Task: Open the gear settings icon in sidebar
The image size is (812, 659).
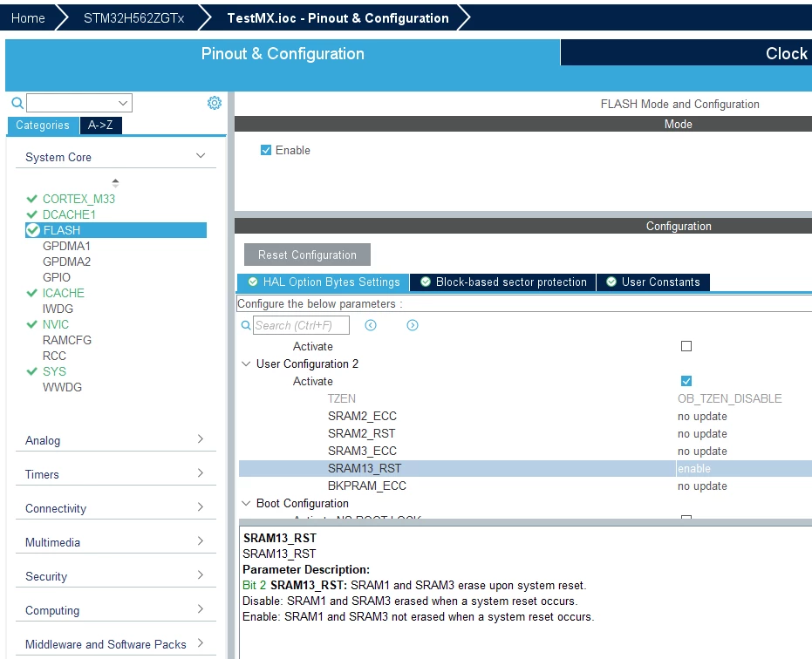Action: [x=215, y=103]
